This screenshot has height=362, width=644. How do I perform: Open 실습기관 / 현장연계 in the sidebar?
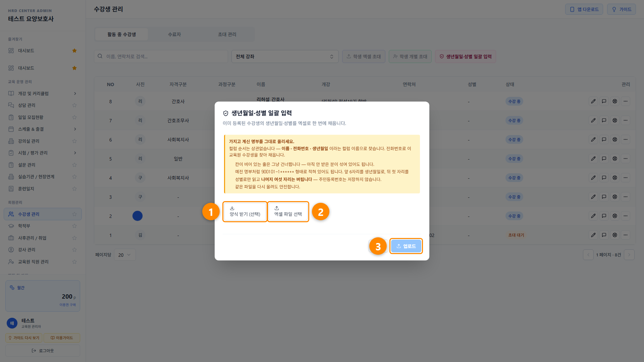(43, 177)
